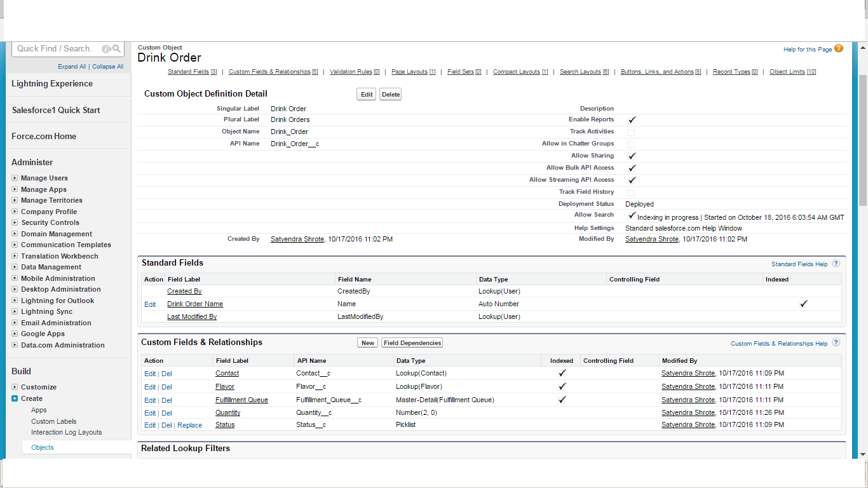Click the Standard Fields Help question mark icon
The width and height of the screenshot is (868, 488).
click(x=836, y=264)
